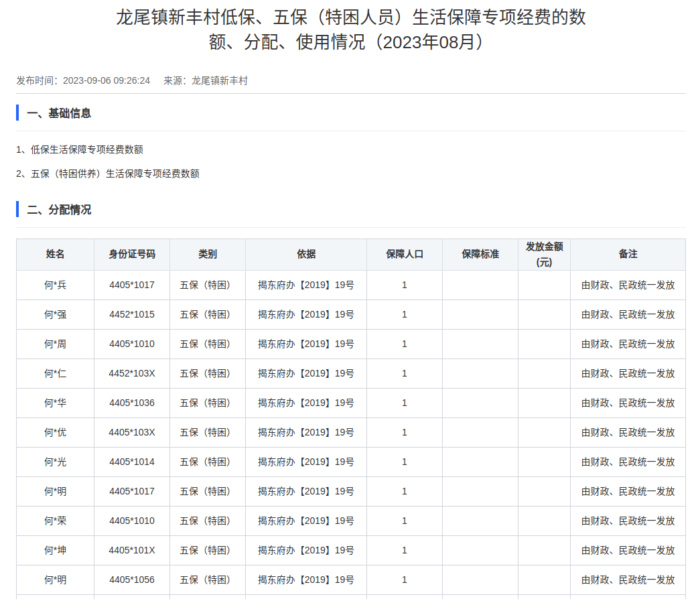This screenshot has height=599, width=700.
Task: Select the name cell 何*兵
Action: click(x=56, y=285)
